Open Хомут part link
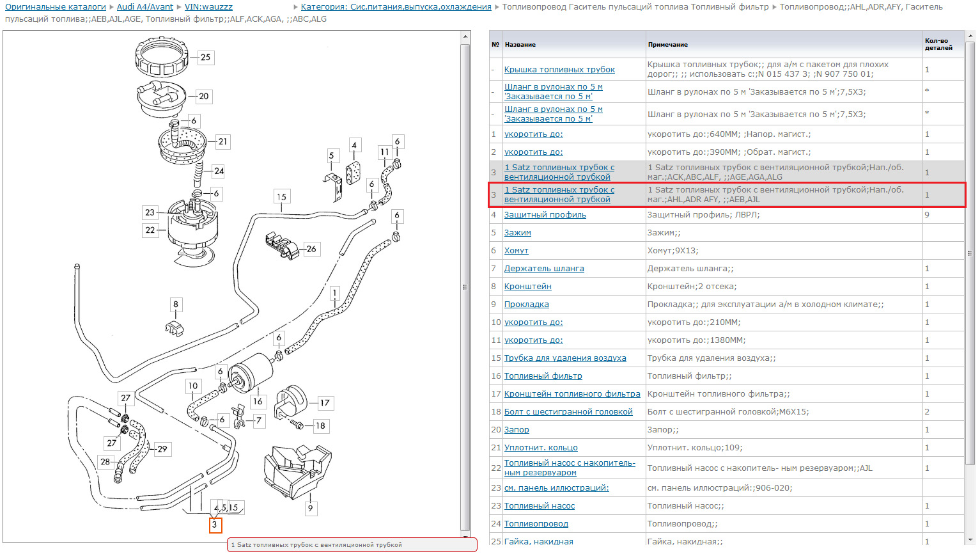Viewport: 980px width, 554px height. click(516, 251)
